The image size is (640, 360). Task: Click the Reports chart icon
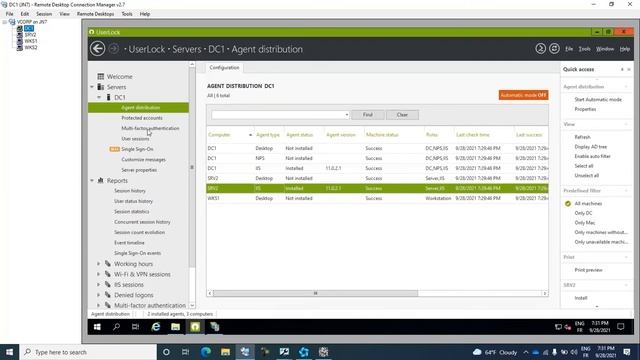coord(101,180)
